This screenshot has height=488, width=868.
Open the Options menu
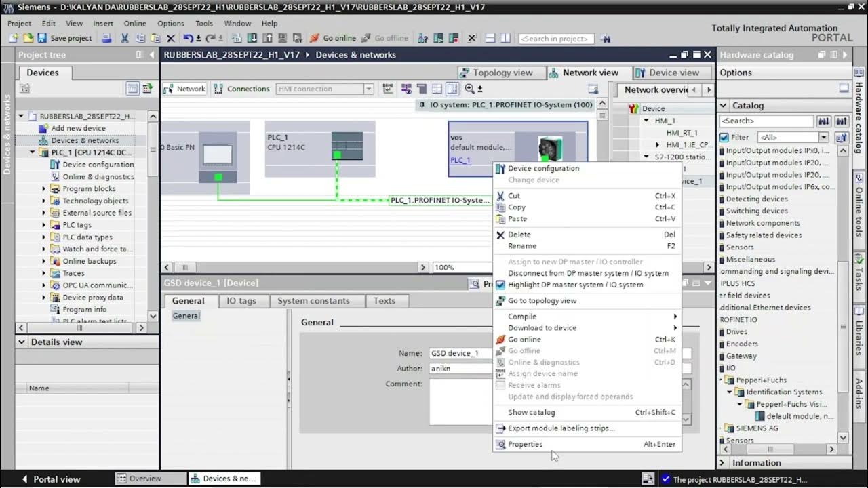[170, 23]
